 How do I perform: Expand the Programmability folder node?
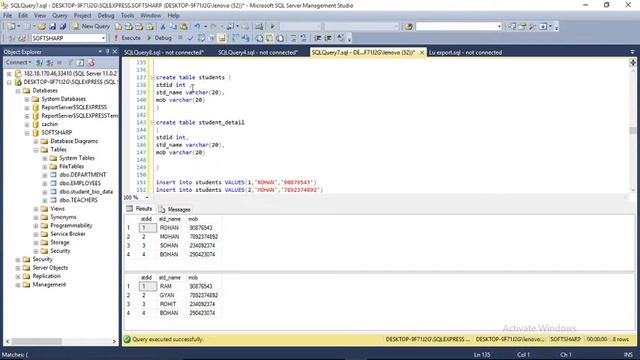36,226
